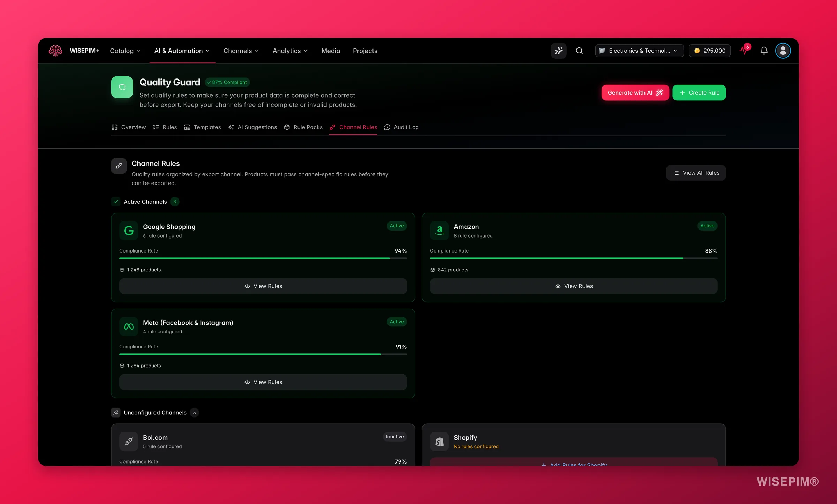Click the Google Shopping G logo
Viewport: 837px width, 504px height.
[x=129, y=231]
